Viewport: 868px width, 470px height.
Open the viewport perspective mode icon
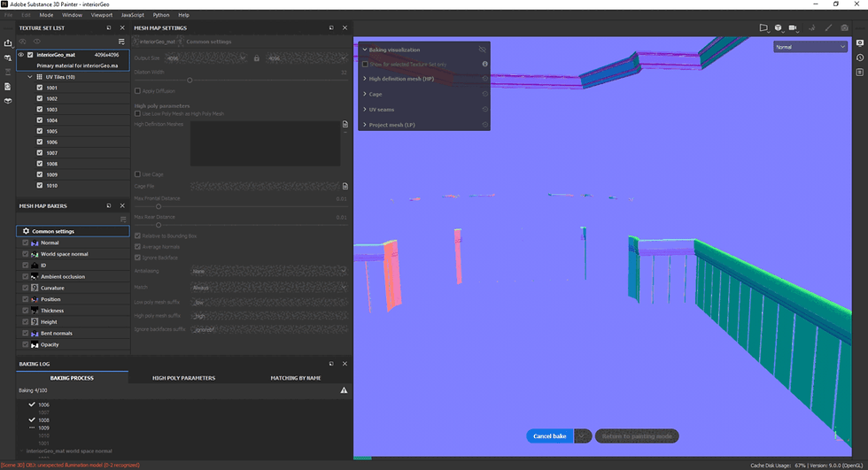pyautogui.click(x=763, y=27)
